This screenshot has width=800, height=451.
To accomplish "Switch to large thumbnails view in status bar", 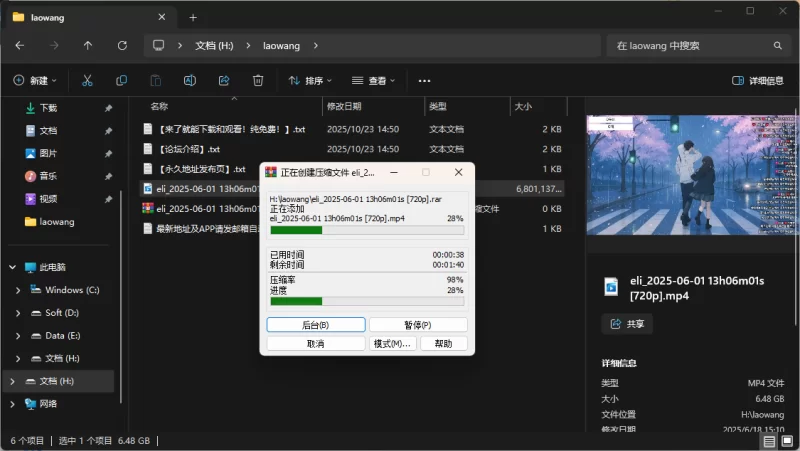I will point(786,441).
